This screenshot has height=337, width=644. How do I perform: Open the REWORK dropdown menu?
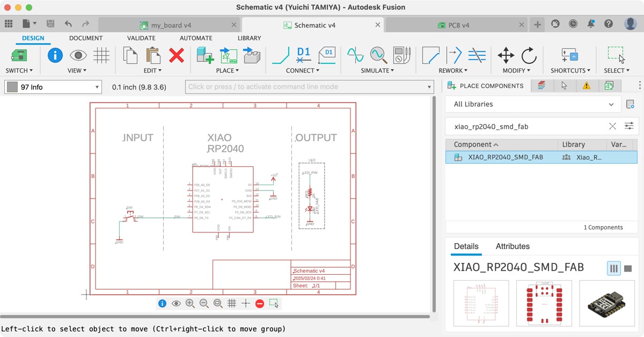[453, 70]
